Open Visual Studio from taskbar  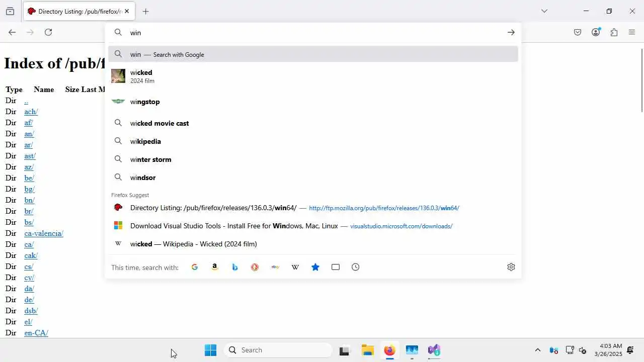point(434,350)
